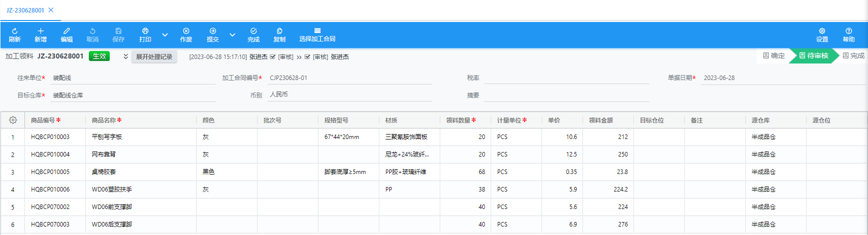The width and height of the screenshot is (868, 235).
Task: Click 源仓库 column header
Action: click(776, 120)
